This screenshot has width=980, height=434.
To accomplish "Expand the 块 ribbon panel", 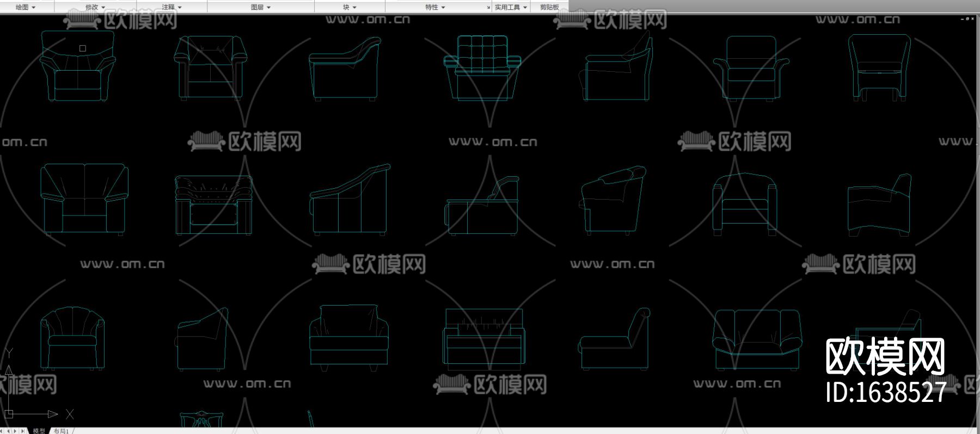I will tap(350, 7).
